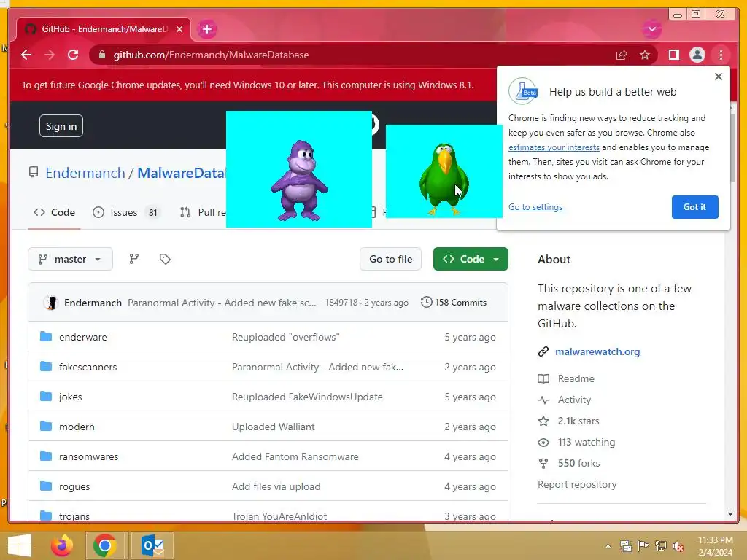This screenshot has width=747, height=560.
Task: Click the GitHub 'Sign in' button
Action: (61, 126)
